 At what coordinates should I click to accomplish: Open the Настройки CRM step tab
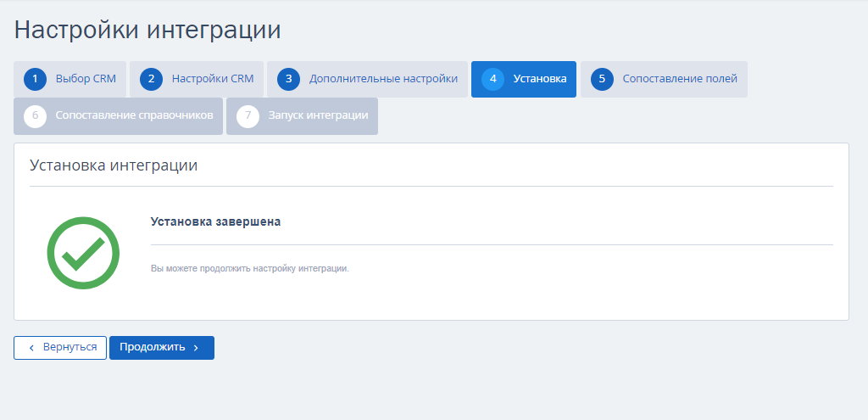coord(197,79)
